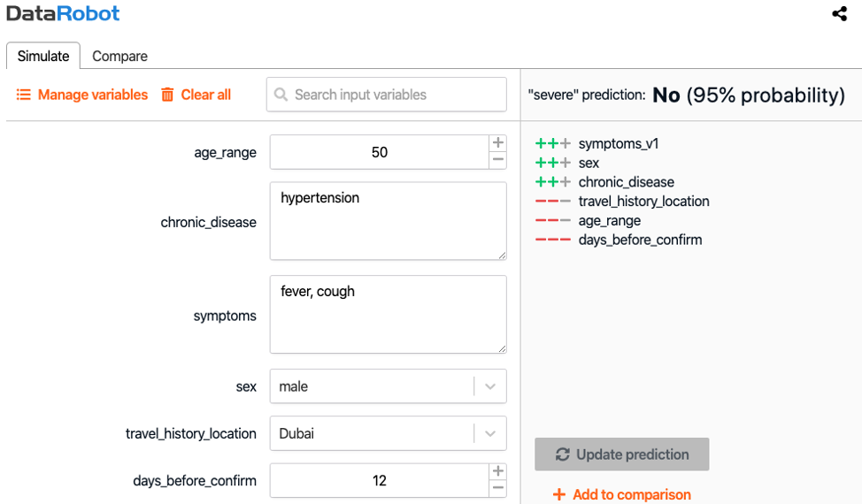Focus the Search input variables field
The image size is (862, 504).
pyautogui.click(x=387, y=95)
